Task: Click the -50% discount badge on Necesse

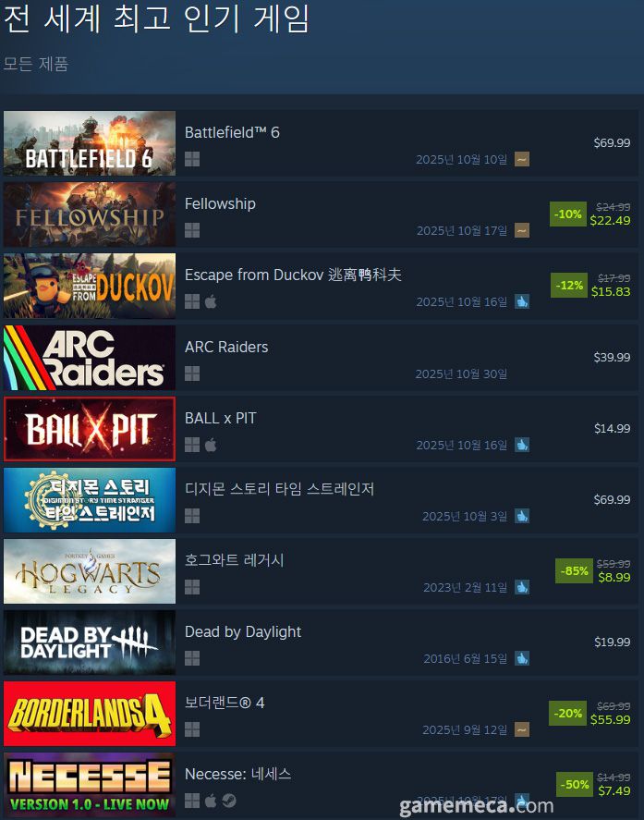Action: coord(574,785)
